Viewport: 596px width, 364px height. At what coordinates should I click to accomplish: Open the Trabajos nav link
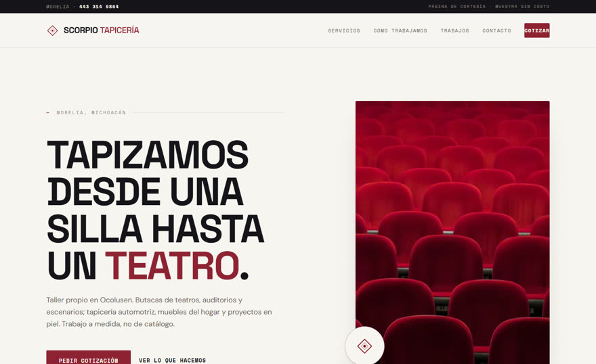click(454, 30)
